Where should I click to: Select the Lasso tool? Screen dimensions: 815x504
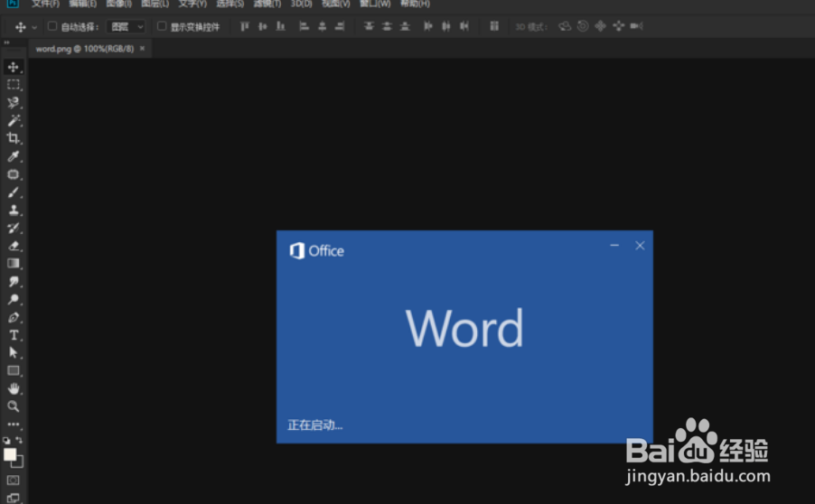tap(14, 102)
